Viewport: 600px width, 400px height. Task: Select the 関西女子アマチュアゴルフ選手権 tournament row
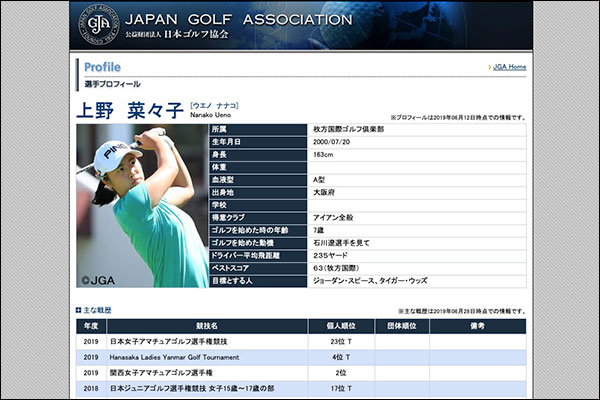click(160, 372)
